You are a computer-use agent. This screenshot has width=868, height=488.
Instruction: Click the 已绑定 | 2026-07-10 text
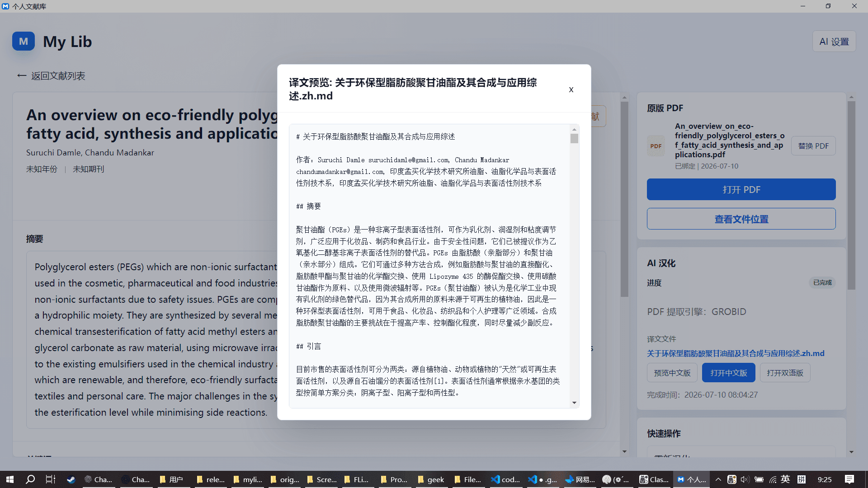707,166
